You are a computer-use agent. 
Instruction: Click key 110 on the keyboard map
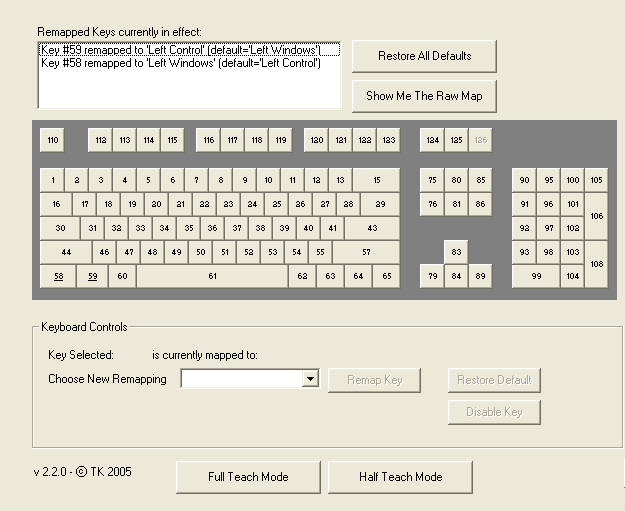pos(52,140)
